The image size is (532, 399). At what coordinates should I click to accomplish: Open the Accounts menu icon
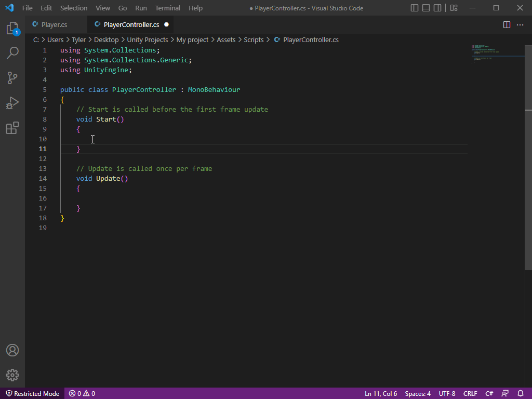point(12,350)
